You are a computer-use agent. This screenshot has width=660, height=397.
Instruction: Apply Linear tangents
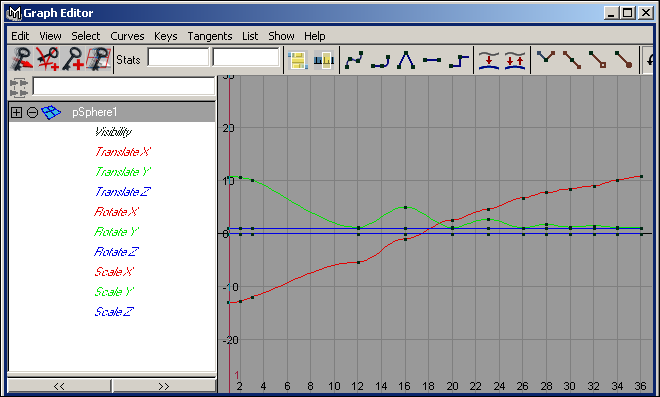[x=406, y=60]
